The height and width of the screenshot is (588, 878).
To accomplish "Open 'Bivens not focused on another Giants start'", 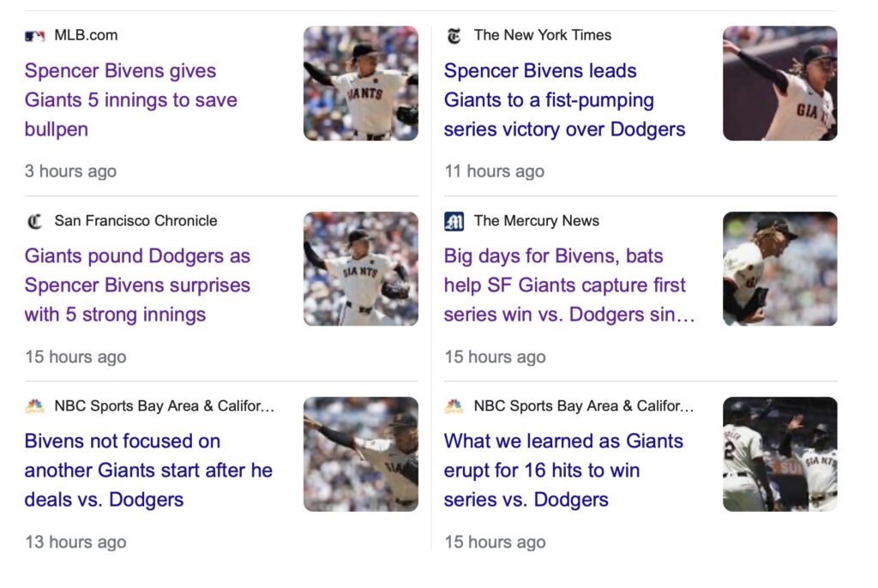I will tap(147, 471).
